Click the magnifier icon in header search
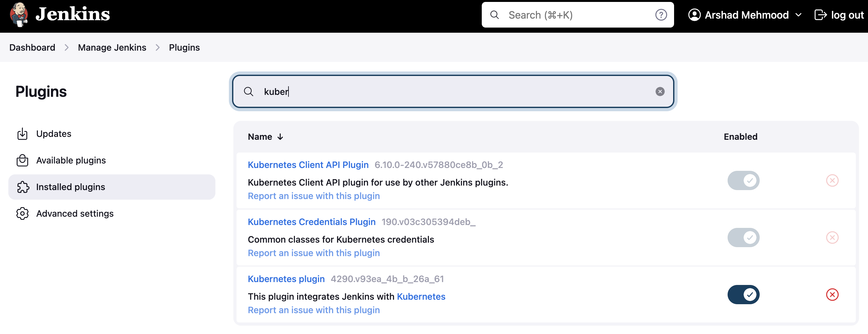Viewport: 868px width, 334px height. [494, 15]
